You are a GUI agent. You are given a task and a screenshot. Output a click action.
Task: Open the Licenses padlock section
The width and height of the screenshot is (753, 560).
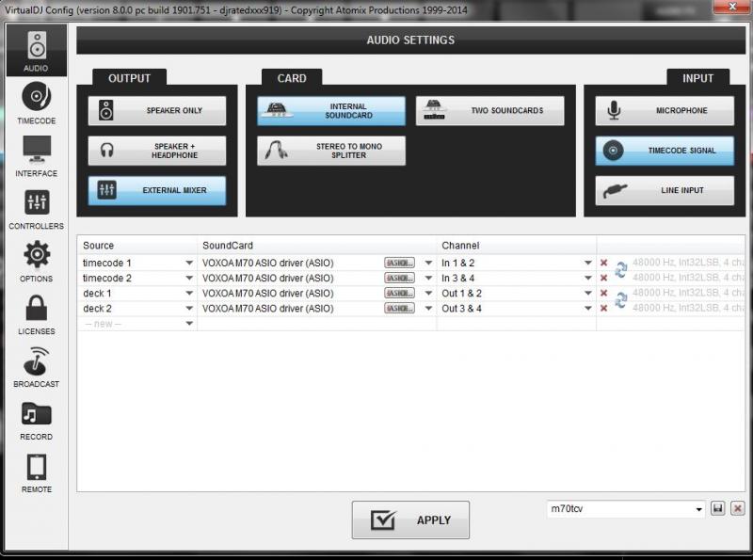[37, 314]
